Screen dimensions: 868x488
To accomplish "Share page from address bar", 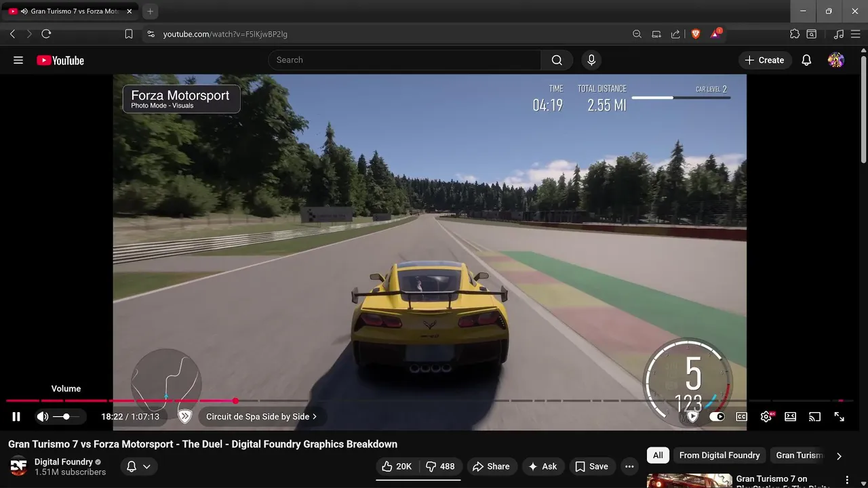I will 675,34.
